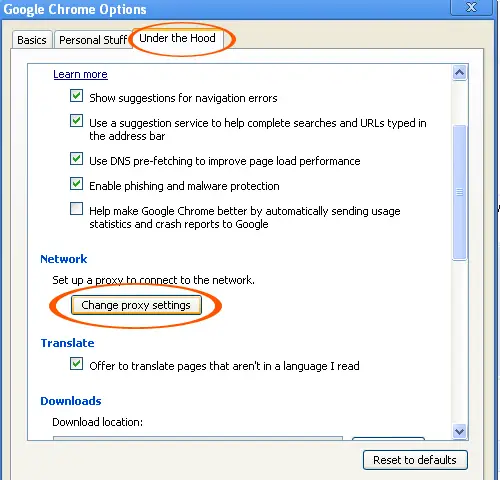The image size is (500, 480).
Task: Toggle suggestion service for searches and URLs
Action: [77, 121]
